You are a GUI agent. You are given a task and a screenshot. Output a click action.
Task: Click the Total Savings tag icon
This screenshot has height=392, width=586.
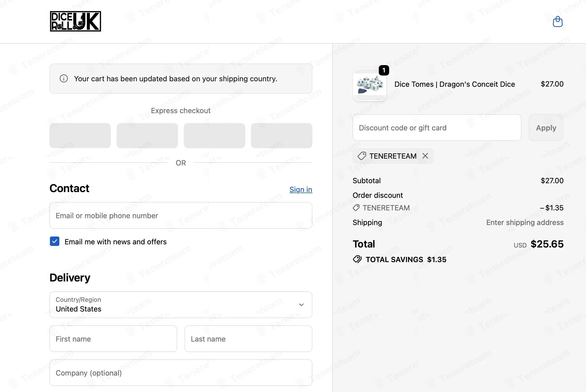click(357, 259)
